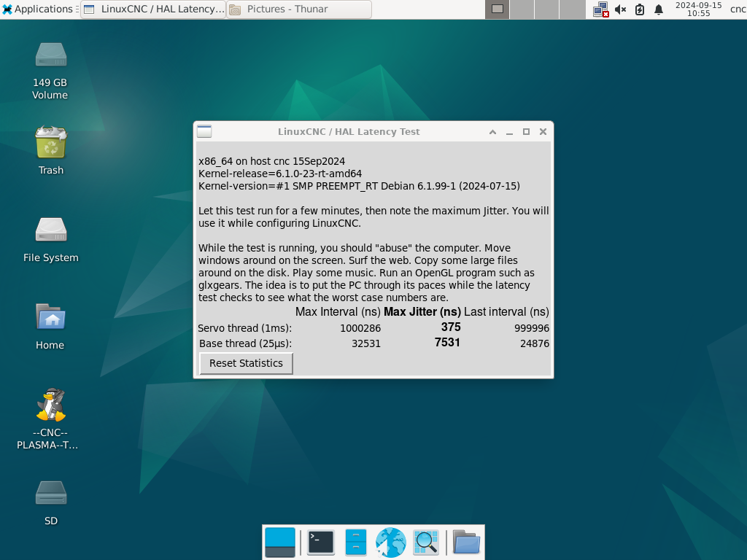Click the Kernel-version text line
Image resolution: width=747 pixels, height=560 pixels.
[359, 186]
